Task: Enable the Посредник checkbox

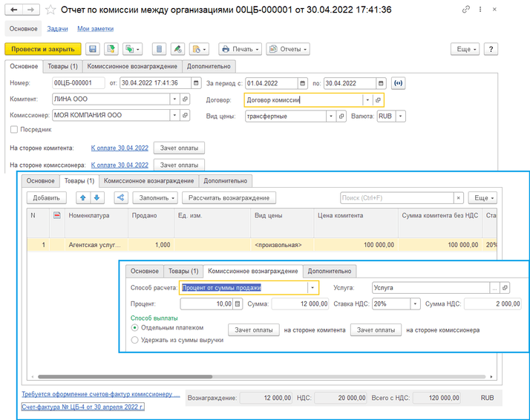Action: coord(14,129)
